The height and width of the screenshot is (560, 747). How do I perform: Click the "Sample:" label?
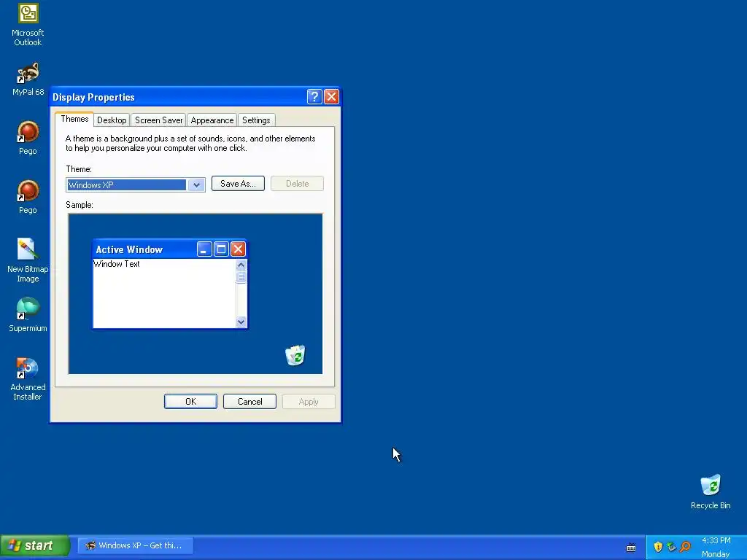pyautogui.click(x=80, y=205)
